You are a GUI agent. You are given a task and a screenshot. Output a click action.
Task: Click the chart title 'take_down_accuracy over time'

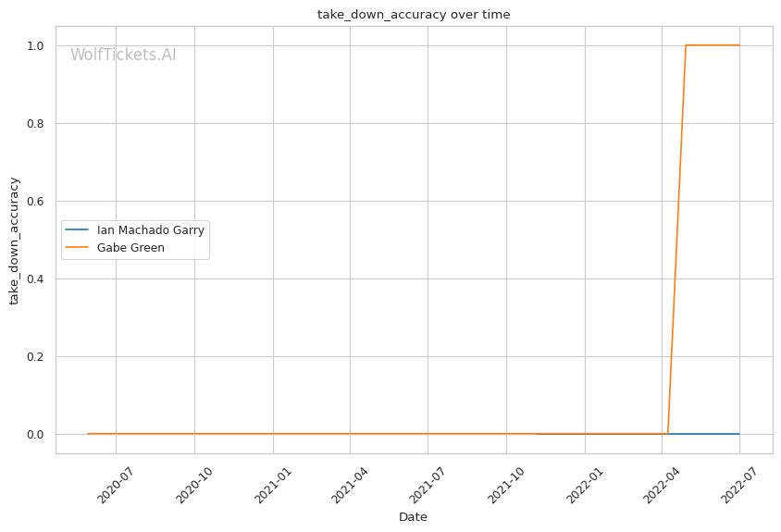tap(413, 15)
